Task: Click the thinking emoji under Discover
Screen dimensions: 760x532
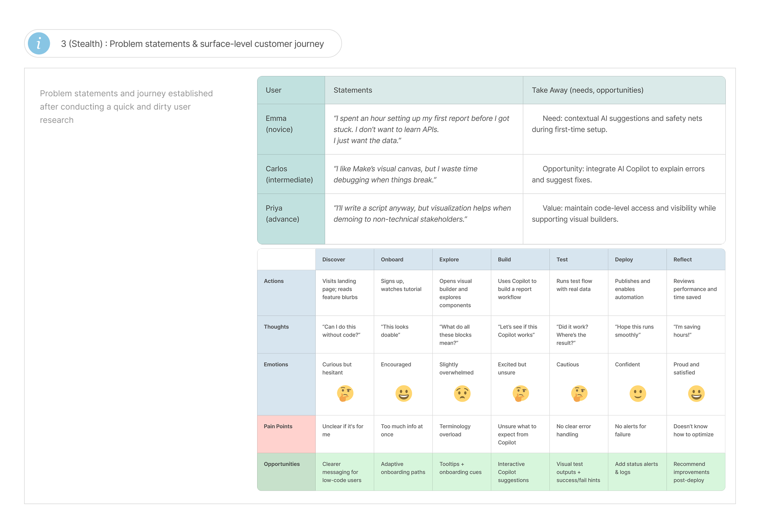Action: pos(345,394)
